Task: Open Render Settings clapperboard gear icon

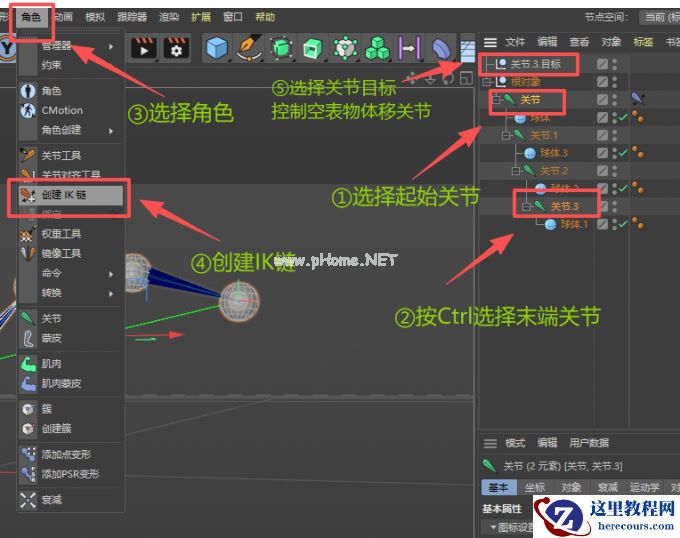Action: [x=177, y=48]
